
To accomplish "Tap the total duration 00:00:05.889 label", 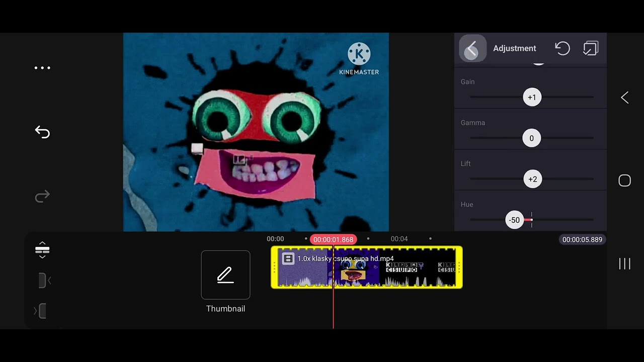I will click(582, 240).
